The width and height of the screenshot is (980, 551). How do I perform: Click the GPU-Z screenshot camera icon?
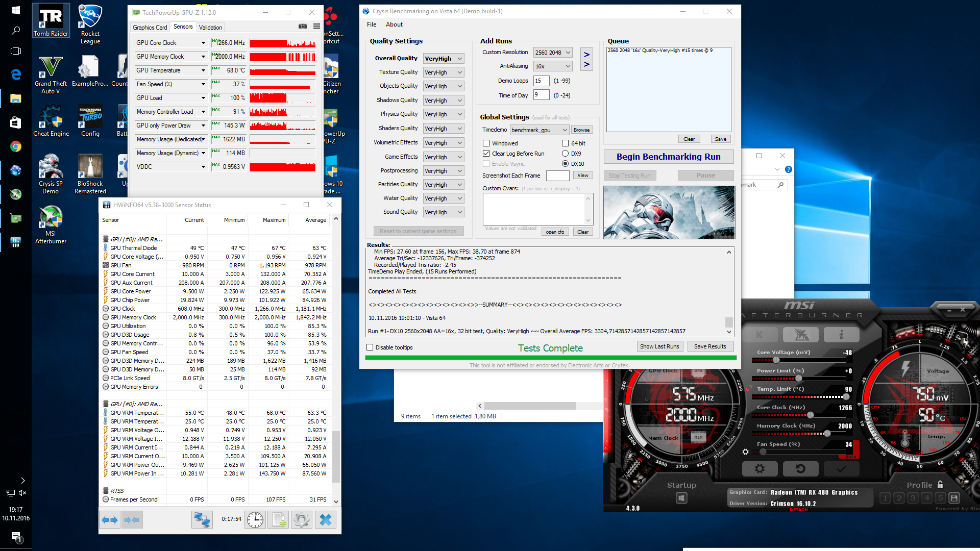click(x=303, y=27)
